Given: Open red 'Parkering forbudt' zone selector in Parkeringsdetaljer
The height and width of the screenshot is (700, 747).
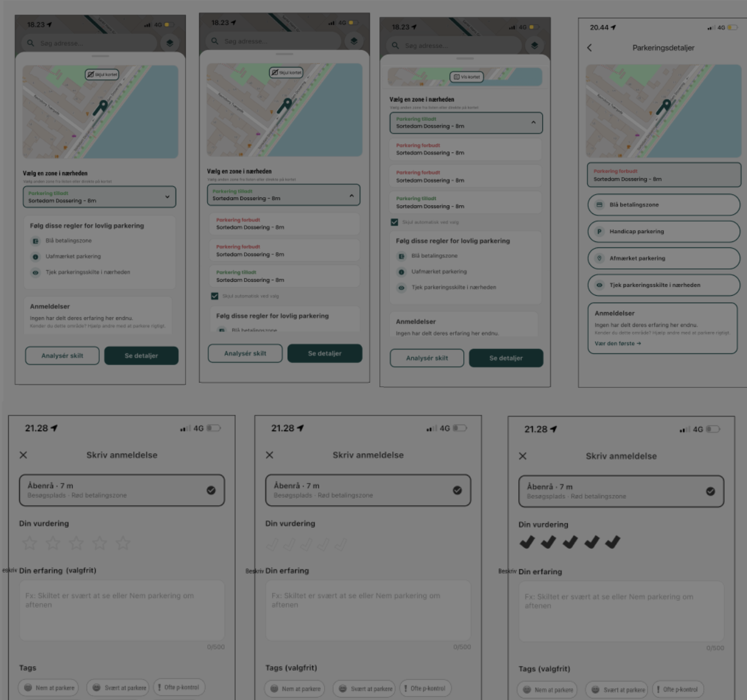Looking at the screenshot, I should click(x=664, y=175).
